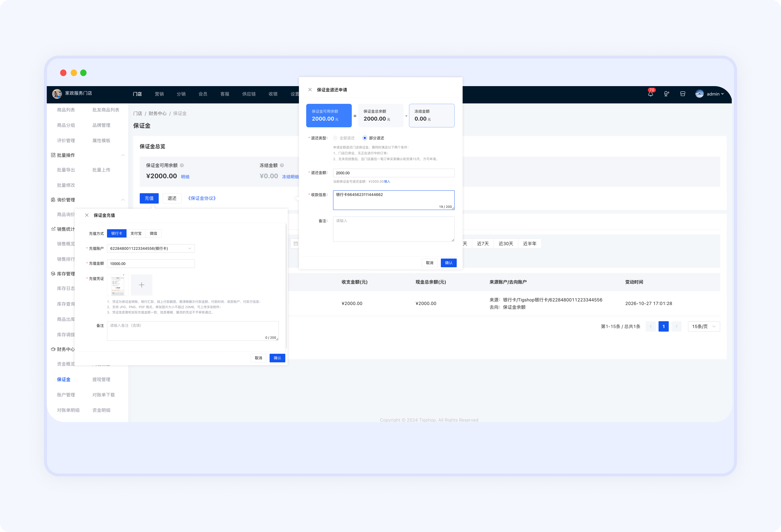Focus the 充值金额 input field
This screenshot has height=532, width=781.
point(151,264)
